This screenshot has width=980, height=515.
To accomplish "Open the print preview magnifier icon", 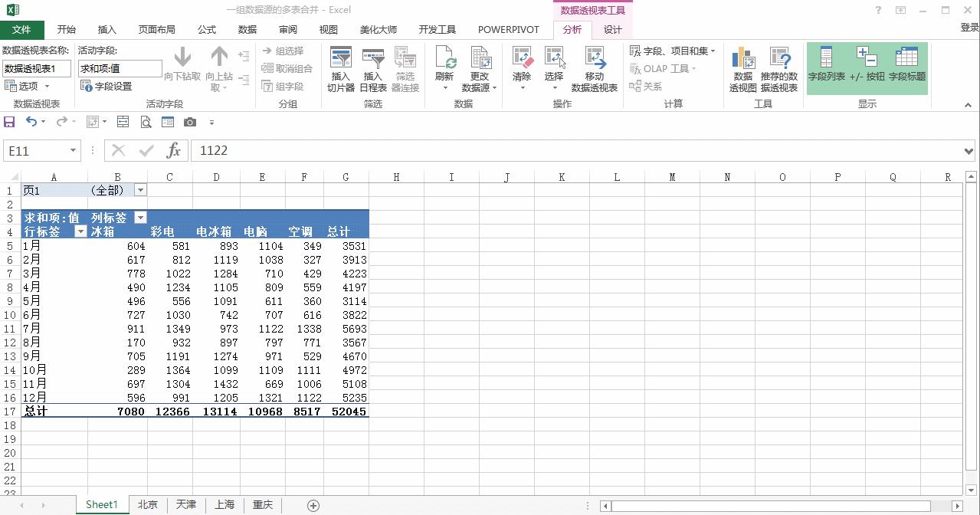I will click(146, 122).
